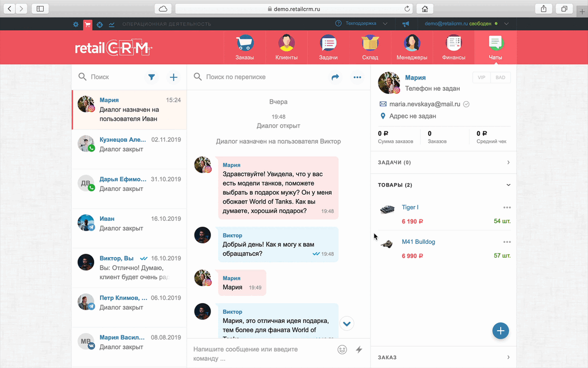Open the M41 Bulldog product link

[x=418, y=242]
